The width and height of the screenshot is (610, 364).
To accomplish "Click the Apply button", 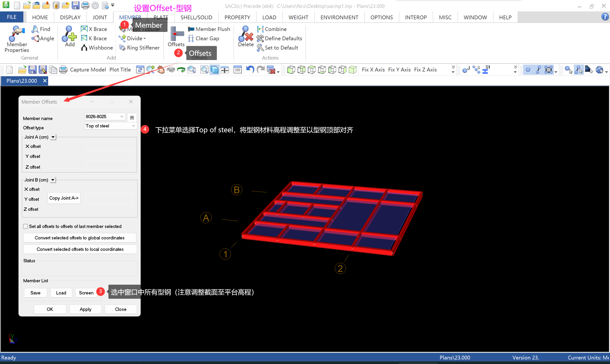I will pos(85,309).
